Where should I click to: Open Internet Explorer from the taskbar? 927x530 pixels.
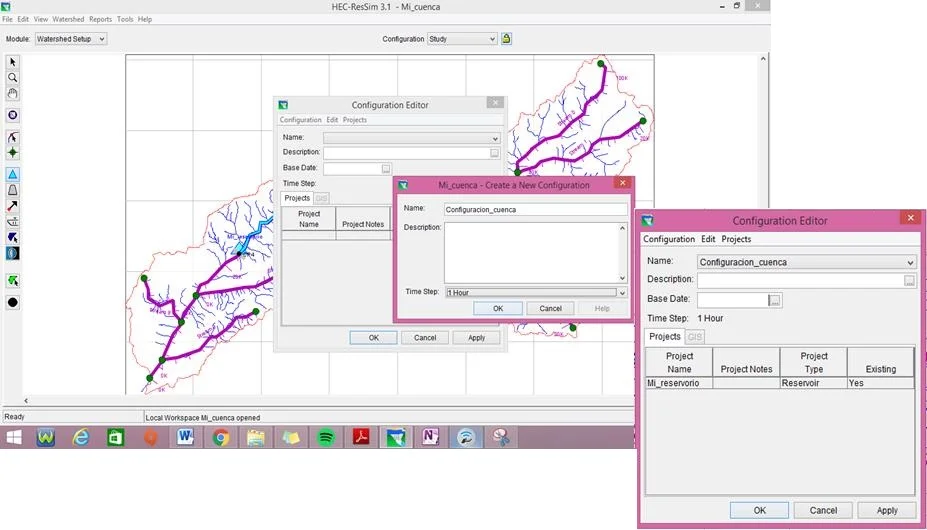tap(81, 437)
